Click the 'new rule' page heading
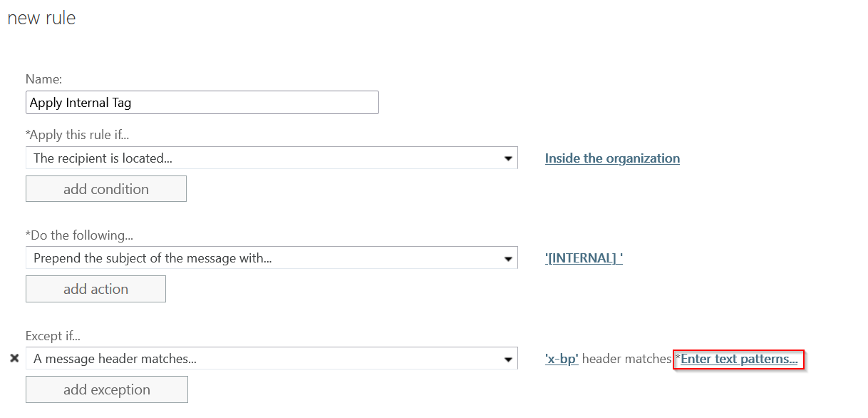This screenshot has height=418, width=868. click(41, 18)
